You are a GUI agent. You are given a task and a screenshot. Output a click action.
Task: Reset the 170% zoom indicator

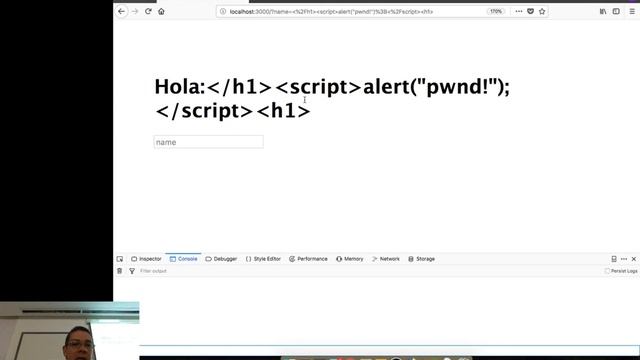(496, 11)
